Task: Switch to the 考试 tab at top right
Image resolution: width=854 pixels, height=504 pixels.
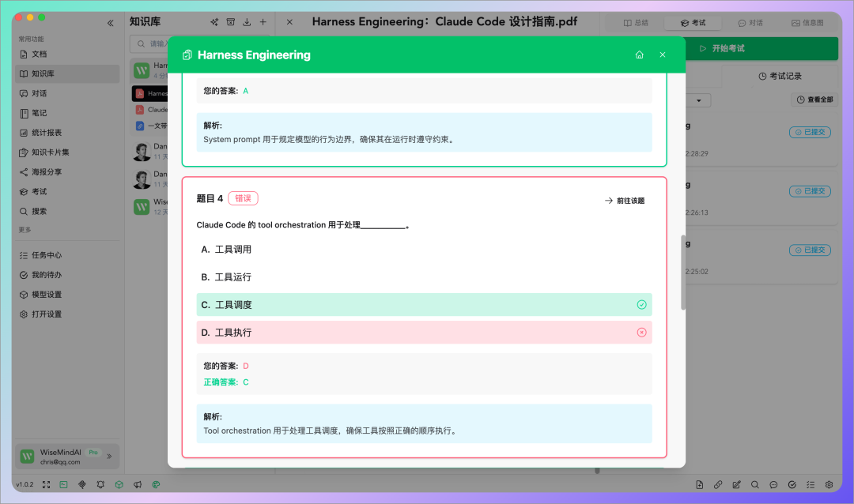Action: 693,23
